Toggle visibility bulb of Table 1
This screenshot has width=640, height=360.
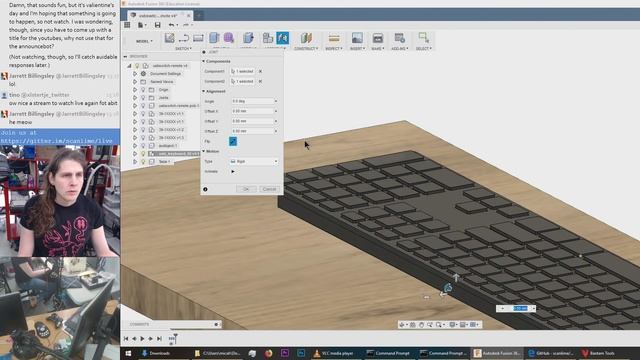[x=143, y=162]
